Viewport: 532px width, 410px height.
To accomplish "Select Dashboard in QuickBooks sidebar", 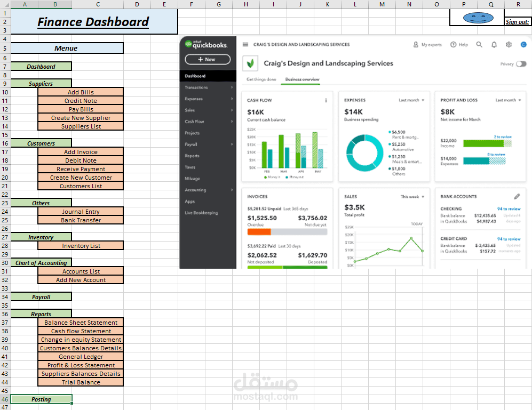I will [x=208, y=76].
